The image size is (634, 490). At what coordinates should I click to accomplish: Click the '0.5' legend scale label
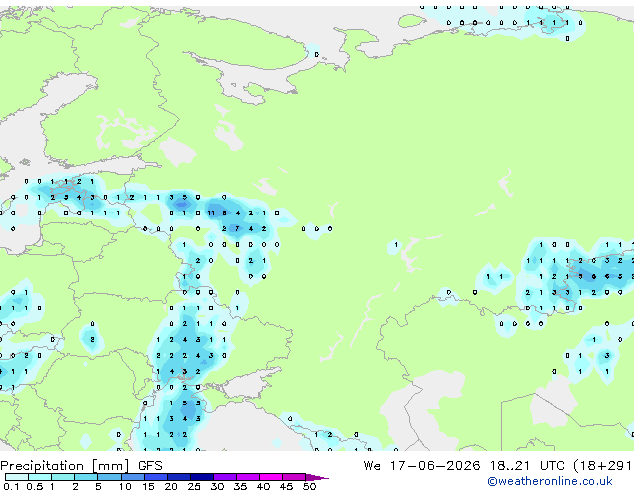click(35, 486)
